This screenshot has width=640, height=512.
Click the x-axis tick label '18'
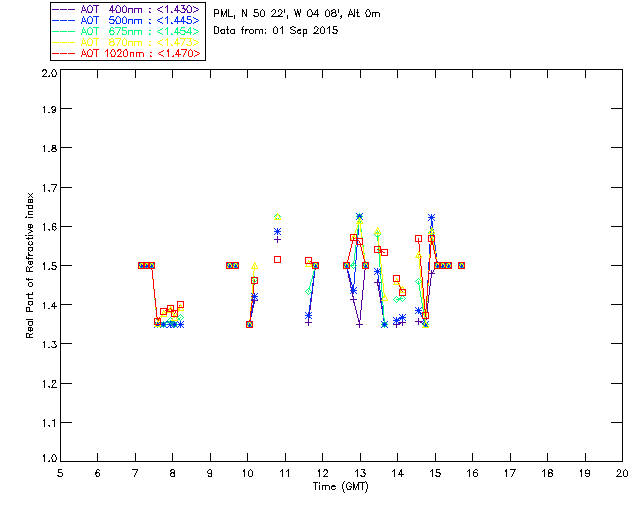tap(547, 473)
